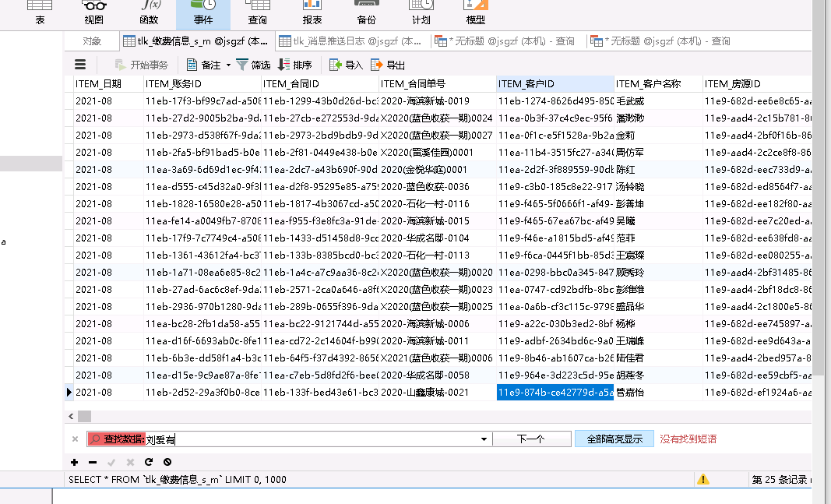Click 第 25 条记录 status text
Screen dimensions: 831x504
779,480
